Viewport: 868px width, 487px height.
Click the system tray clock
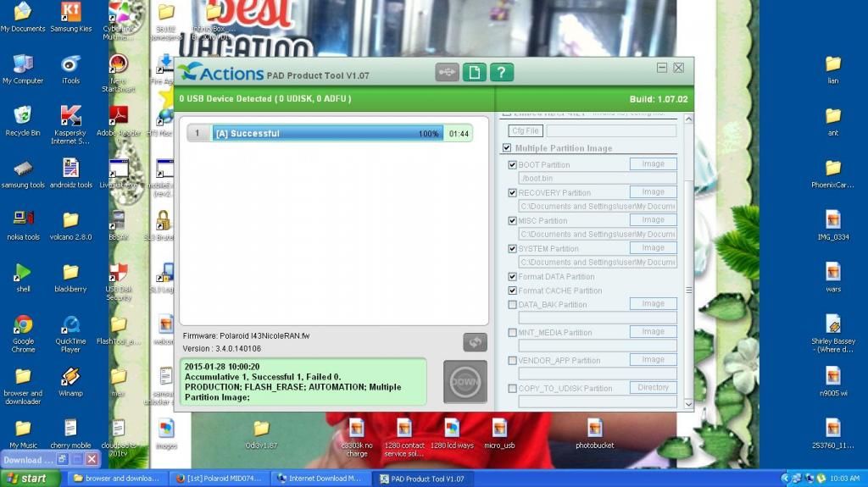[845, 479]
